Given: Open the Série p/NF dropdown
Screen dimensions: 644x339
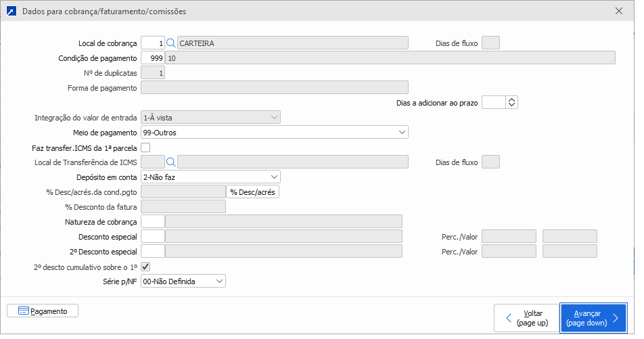Looking at the screenshot, I should [x=183, y=281].
